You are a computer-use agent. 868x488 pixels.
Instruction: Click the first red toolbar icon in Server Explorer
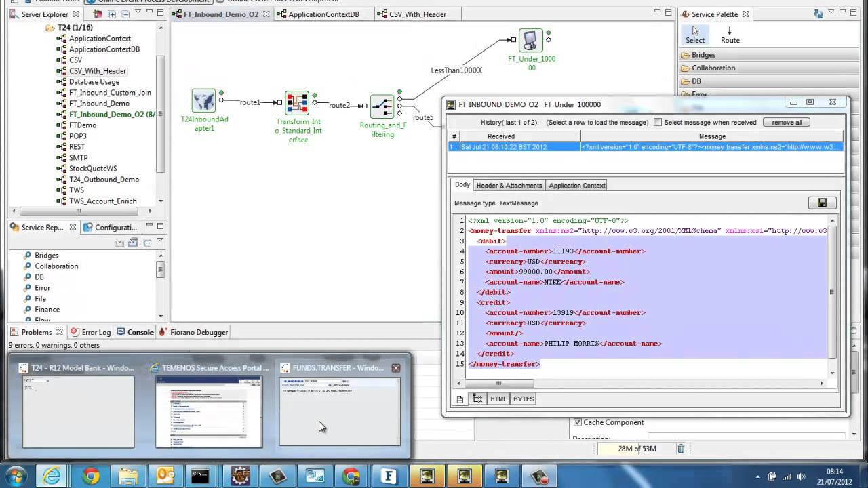coord(97,14)
